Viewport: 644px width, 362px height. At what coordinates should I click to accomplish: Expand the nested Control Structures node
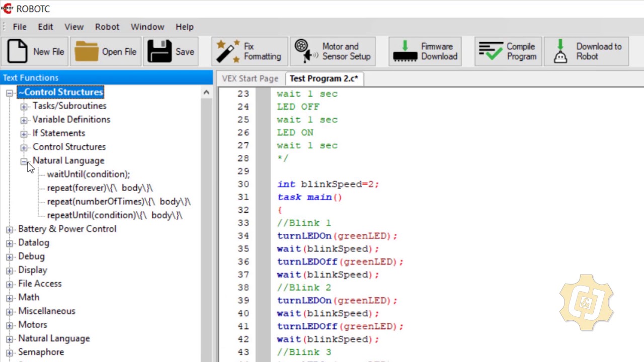pyautogui.click(x=24, y=147)
